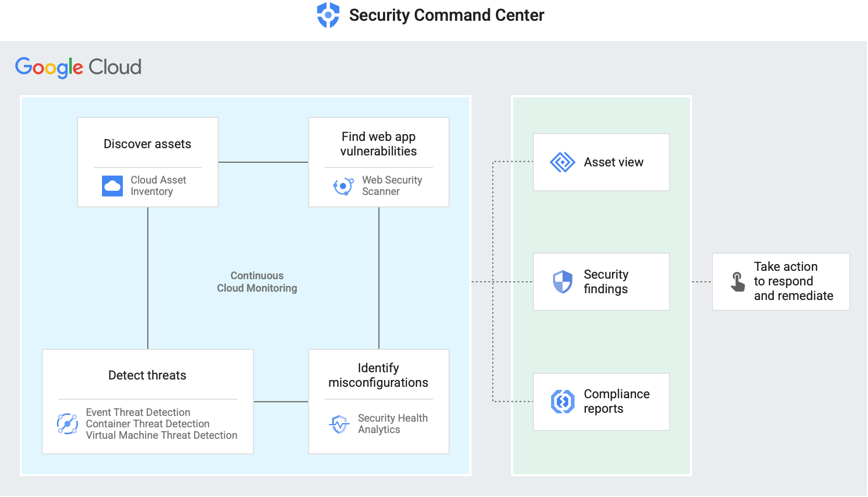This screenshot has height=497, width=868.
Task: Click the Continuous Cloud Monitoring text
Action: (257, 282)
